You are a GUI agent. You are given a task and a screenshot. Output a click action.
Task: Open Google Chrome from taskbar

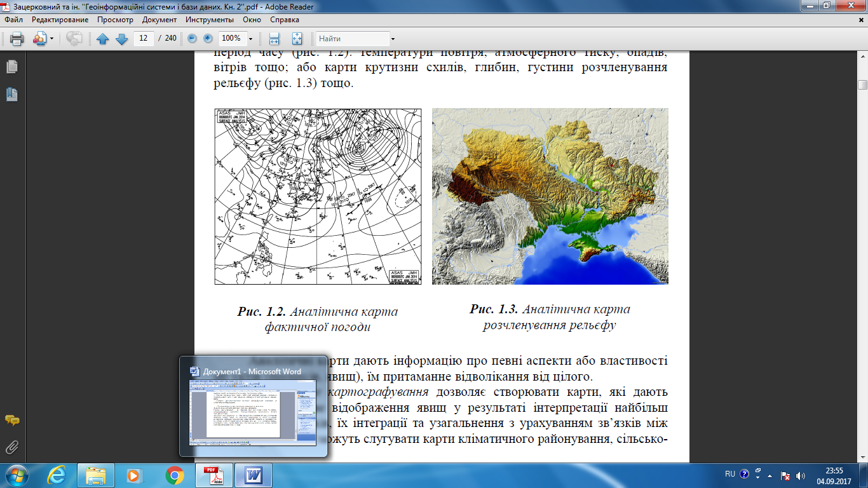[174, 475]
